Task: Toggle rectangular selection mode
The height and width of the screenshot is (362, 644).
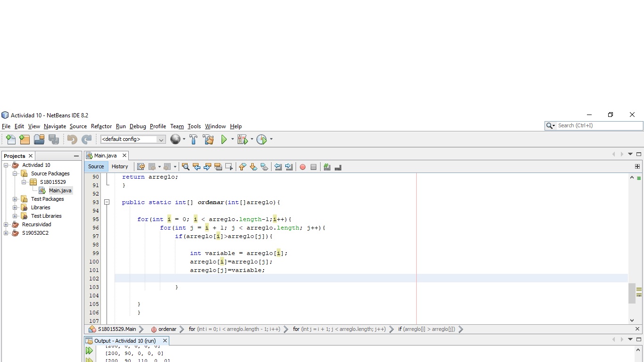Action: coord(229,166)
